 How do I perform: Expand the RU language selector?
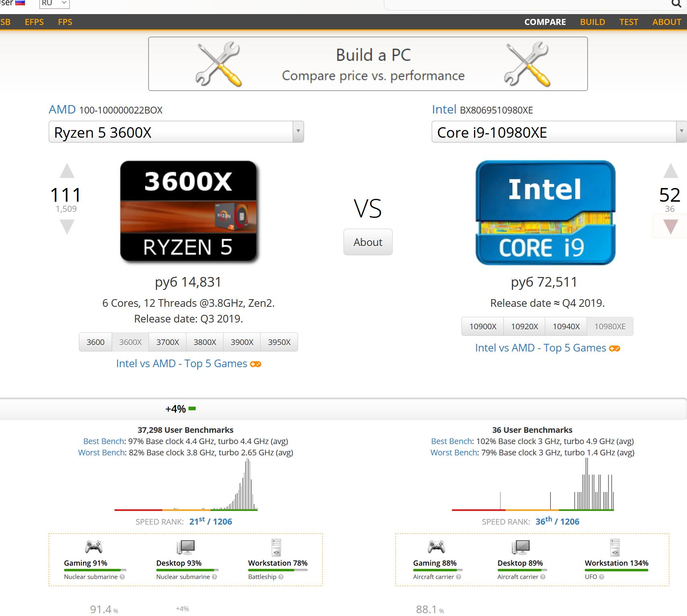coord(54,3)
